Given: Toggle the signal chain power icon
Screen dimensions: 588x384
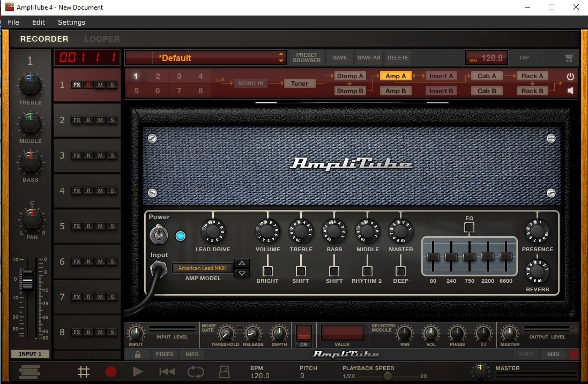Looking at the screenshot, I should pyautogui.click(x=570, y=77).
